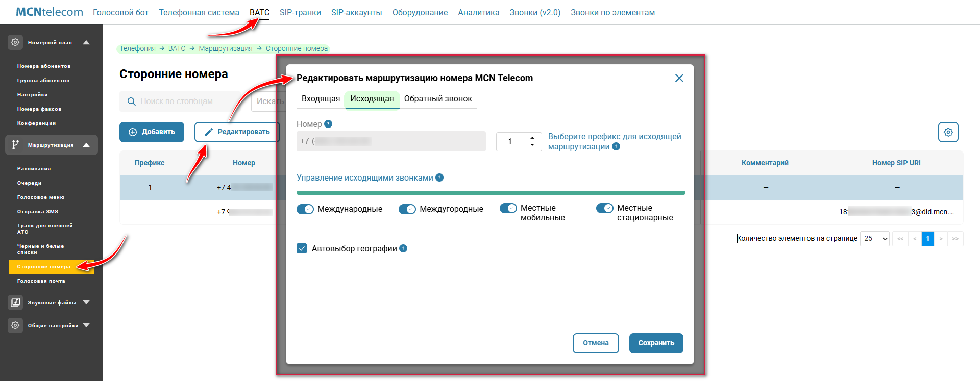980x381 pixels.
Task: Open Конференции in sidebar
Action: (x=36, y=123)
